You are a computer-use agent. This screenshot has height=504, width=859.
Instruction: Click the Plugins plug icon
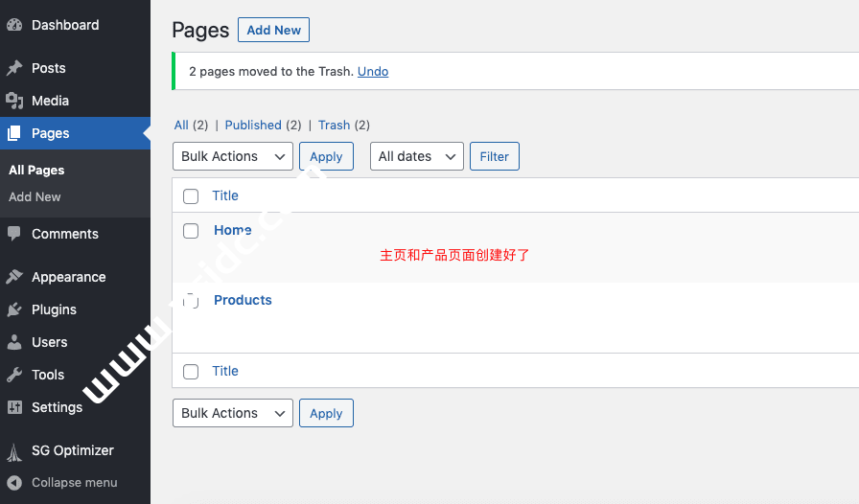14,309
